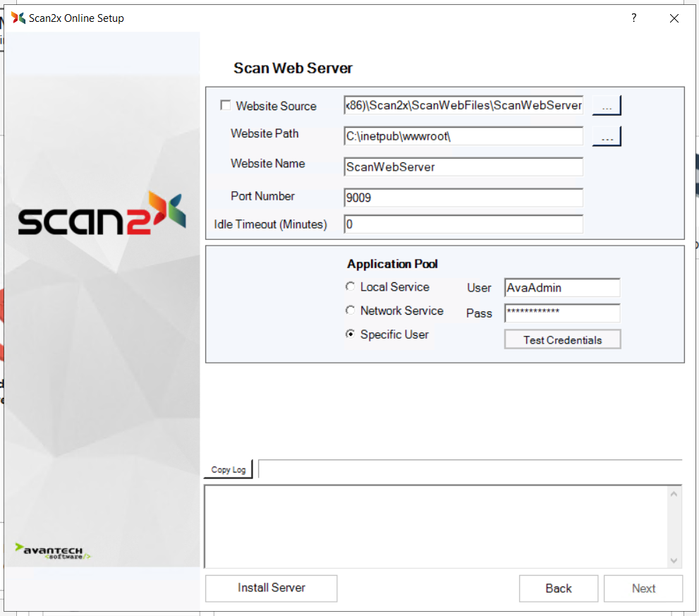Click the Idle Timeout minutes field
This screenshot has width=699, height=616.
463,224
